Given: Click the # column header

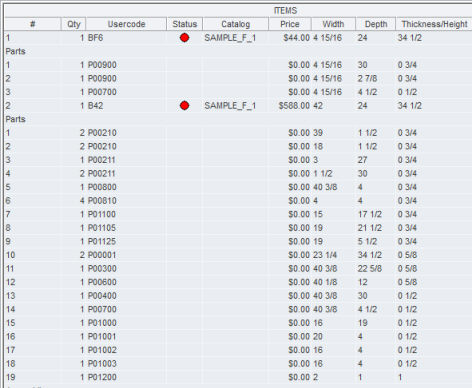Looking at the screenshot, I should pyautogui.click(x=33, y=24).
